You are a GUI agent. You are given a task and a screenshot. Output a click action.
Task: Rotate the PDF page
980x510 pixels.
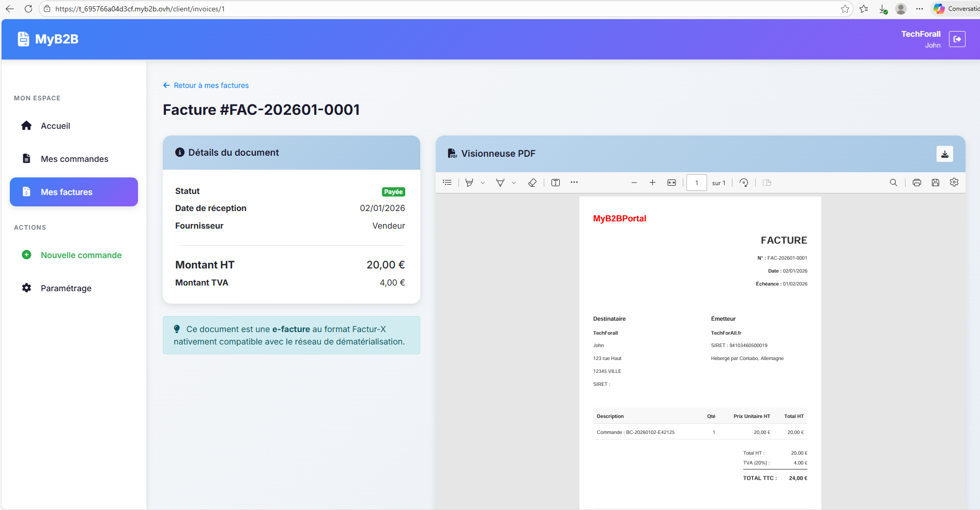(x=744, y=183)
